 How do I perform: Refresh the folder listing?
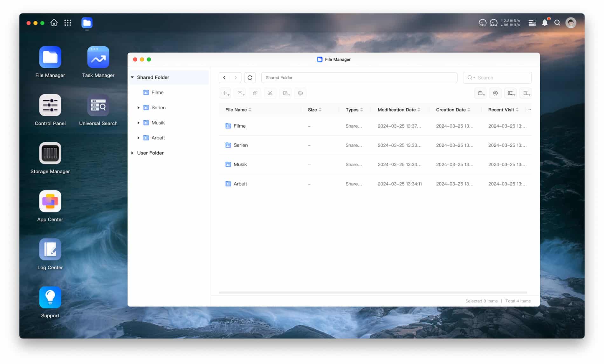[x=250, y=78]
